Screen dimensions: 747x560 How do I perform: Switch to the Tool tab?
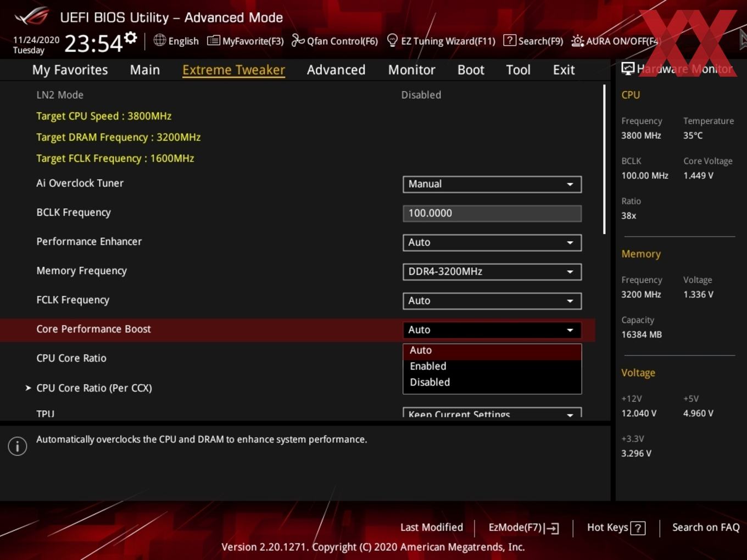[518, 70]
